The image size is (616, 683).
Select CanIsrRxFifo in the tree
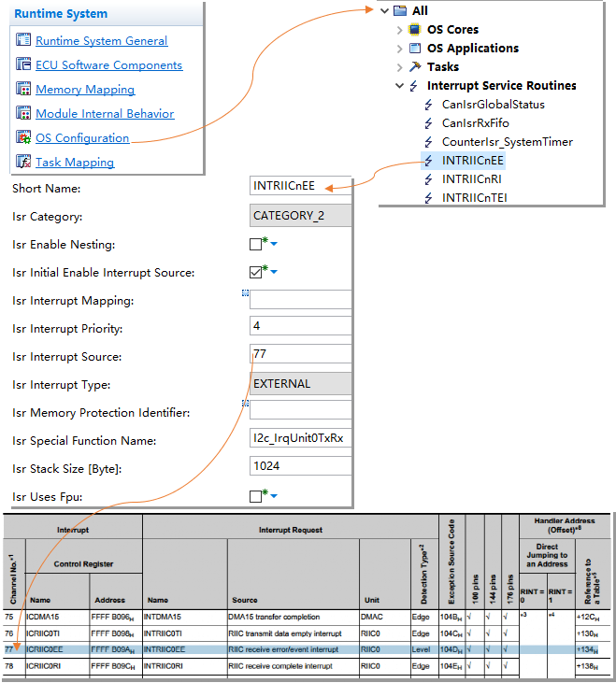click(x=475, y=123)
